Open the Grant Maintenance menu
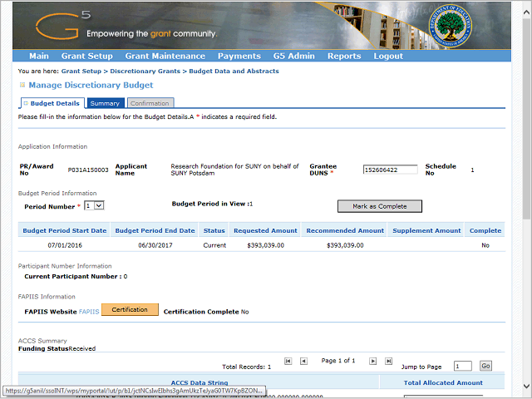532x399 pixels. tap(165, 56)
